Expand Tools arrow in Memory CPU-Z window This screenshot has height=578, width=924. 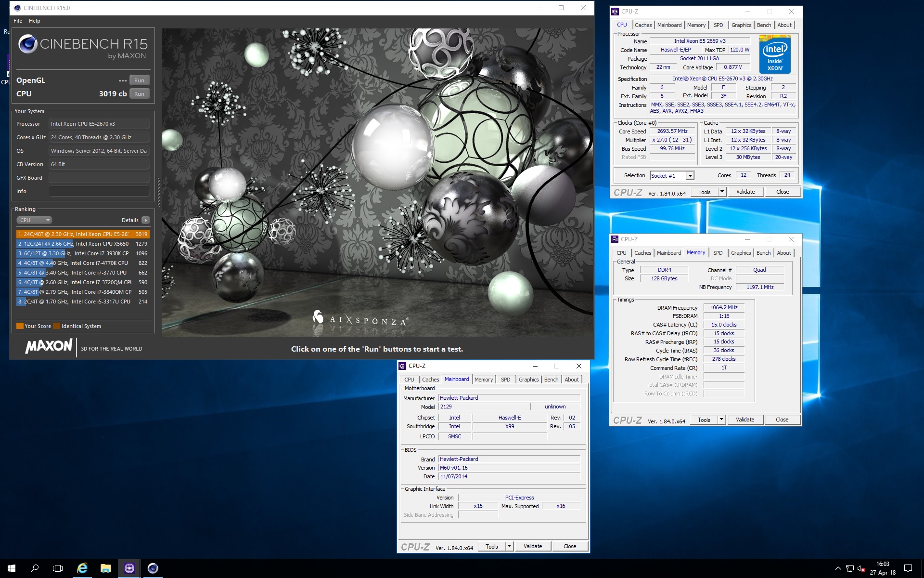(x=721, y=420)
